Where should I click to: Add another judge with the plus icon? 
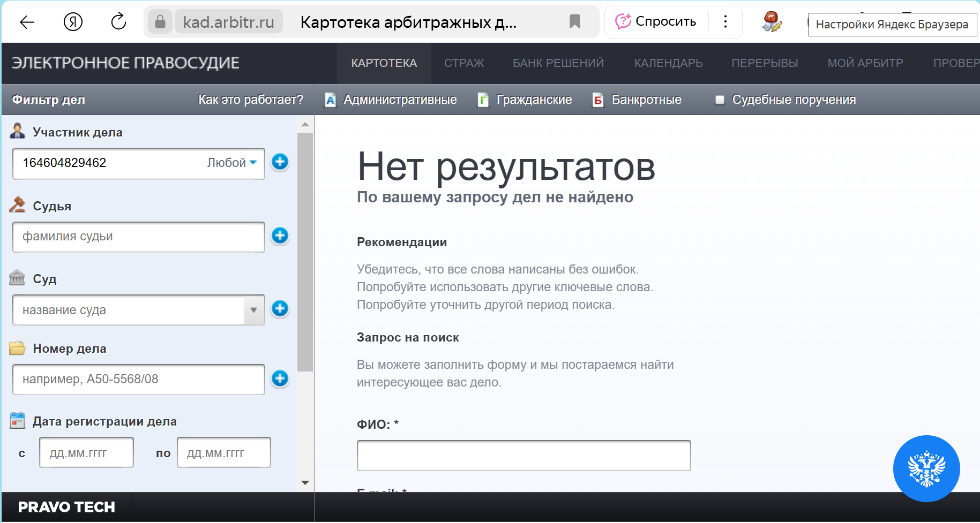point(280,236)
